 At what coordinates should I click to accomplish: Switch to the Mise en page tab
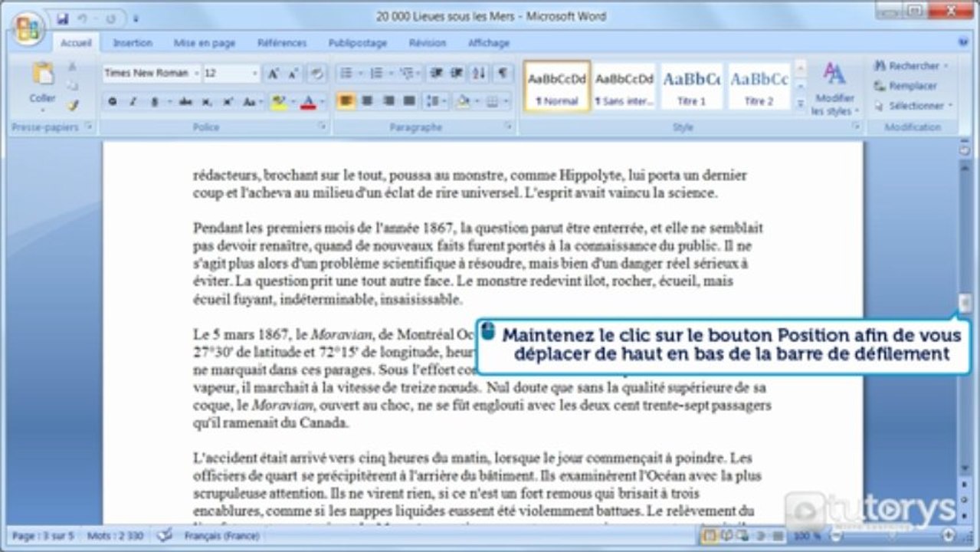coord(205,43)
